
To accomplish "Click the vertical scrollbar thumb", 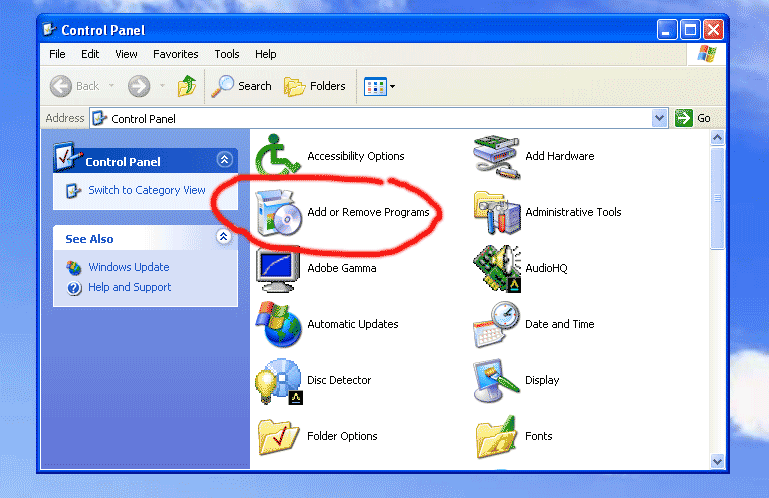I will [717, 198].
